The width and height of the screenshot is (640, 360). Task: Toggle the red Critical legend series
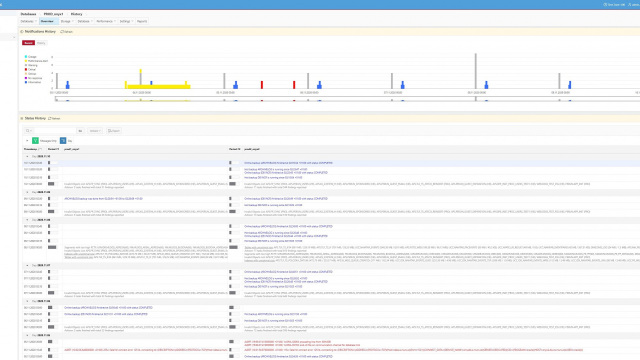[30, 69]
